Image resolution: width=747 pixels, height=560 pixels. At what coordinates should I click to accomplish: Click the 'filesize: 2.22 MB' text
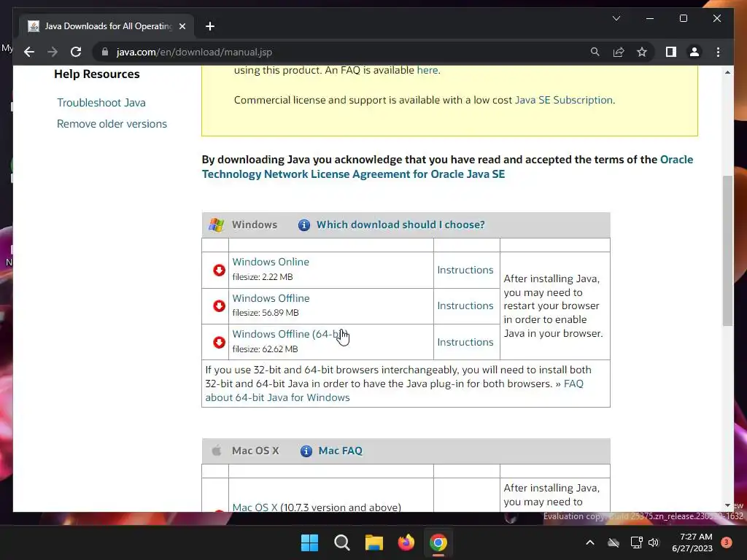263,276
